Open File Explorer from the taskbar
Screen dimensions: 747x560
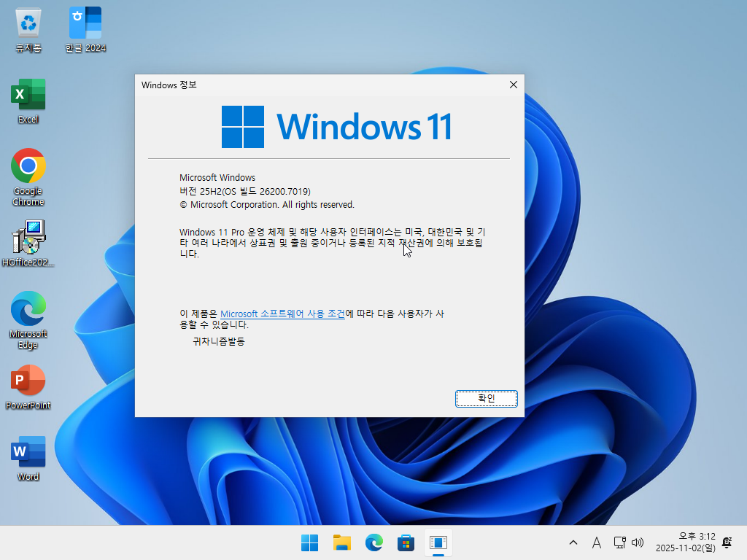[x=342, y=542]
